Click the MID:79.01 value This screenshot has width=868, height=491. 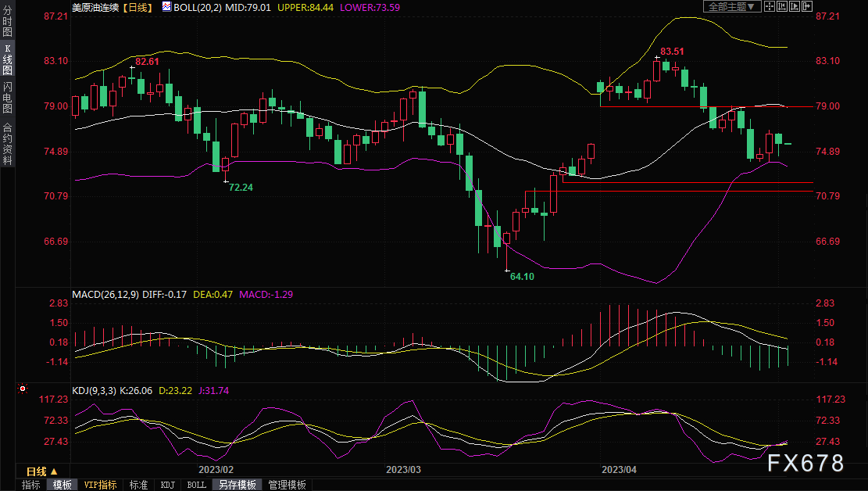[x=248, y=8]
